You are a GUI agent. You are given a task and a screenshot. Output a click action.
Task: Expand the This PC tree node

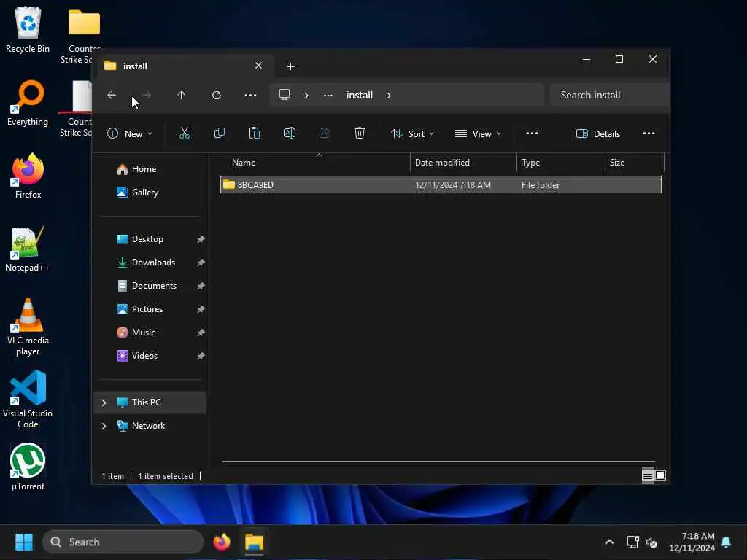pos(104,402)
